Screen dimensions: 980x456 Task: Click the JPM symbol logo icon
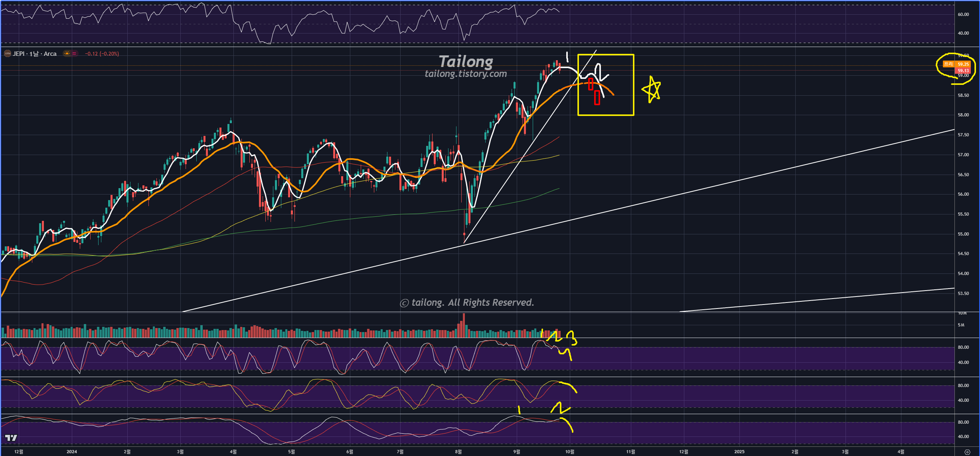click(x=7, y=53)
